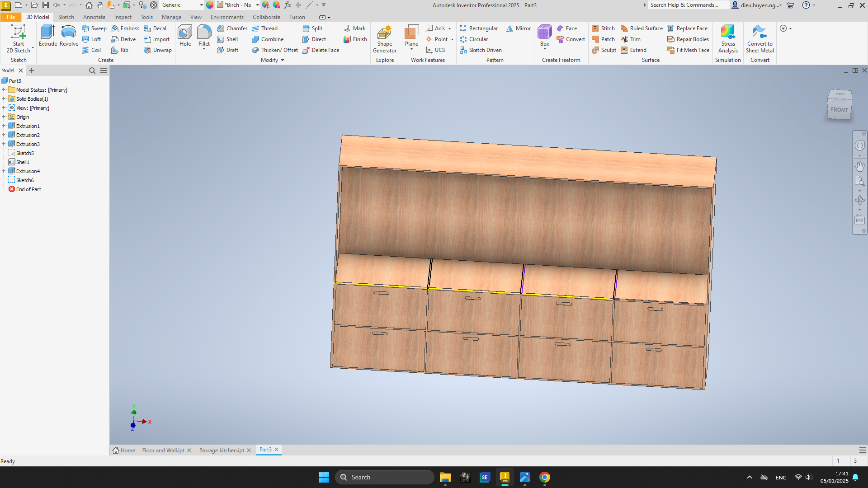Open File Explorer from the taskbar
The image size is (868, 488).
[445, 477]
